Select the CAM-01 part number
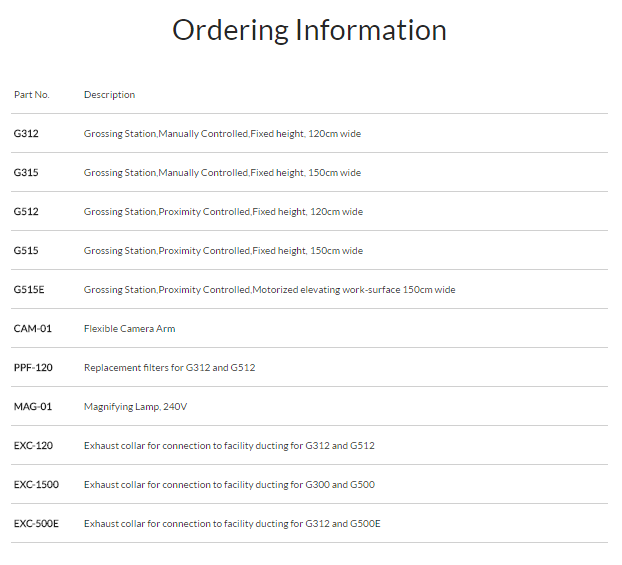This screenshot has height=565, width=622. click(x=32, y=329)
